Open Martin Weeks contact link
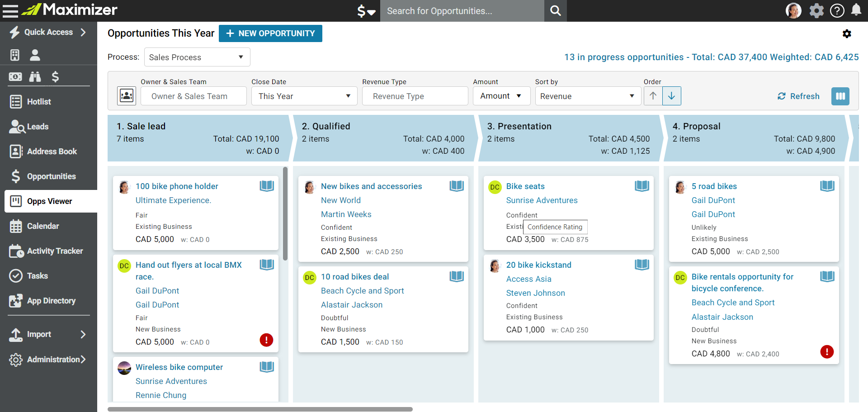Screen dimensions: 868x412 tap(346, 214)
